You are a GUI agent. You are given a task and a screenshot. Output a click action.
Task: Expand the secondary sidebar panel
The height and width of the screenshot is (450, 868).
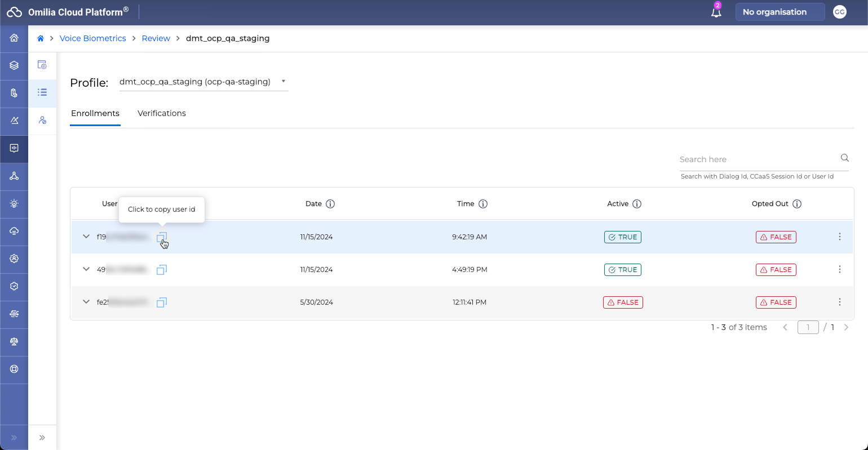tap(42, 438)
